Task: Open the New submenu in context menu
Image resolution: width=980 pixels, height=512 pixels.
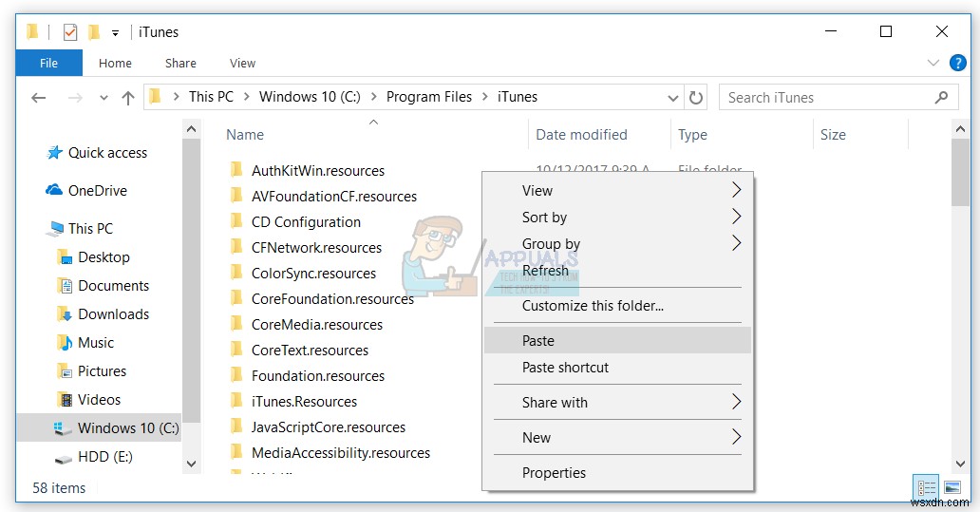Action: [x=617, y=438]
